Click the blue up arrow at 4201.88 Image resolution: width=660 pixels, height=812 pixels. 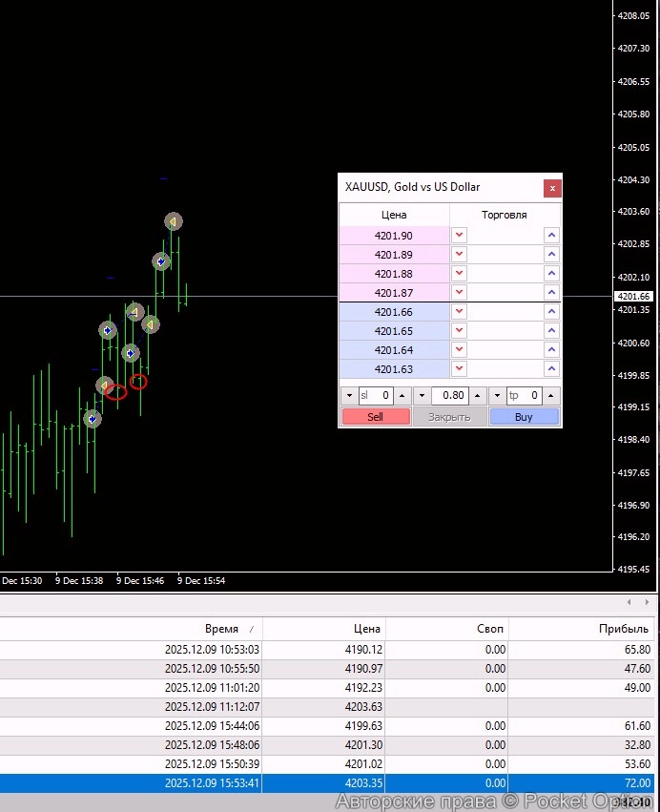551,274
